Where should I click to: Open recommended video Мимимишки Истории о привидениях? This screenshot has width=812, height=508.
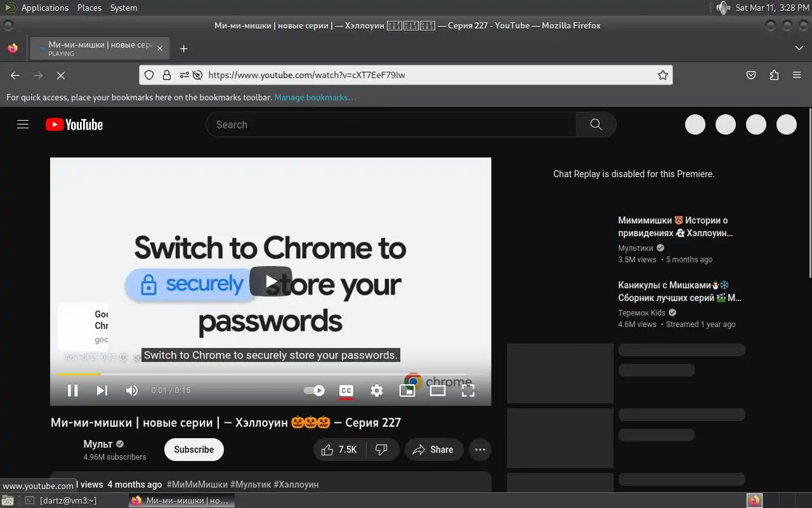coord(676,227)
